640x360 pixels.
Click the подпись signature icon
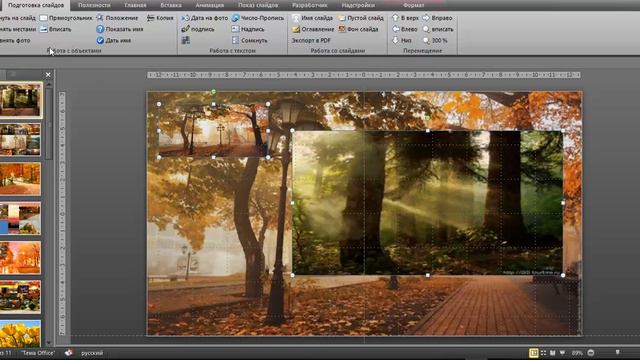[185, 29]
